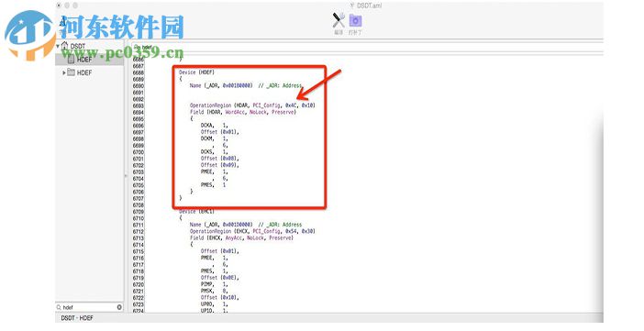Click the Name (_ADR, 0x001D0000) line
Screen dimensions: 644x331
[x=246, y=225]
